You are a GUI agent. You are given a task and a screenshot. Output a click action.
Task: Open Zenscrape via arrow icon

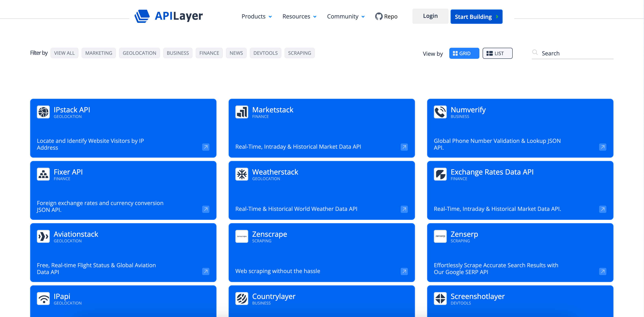click(x=404, y=271)
